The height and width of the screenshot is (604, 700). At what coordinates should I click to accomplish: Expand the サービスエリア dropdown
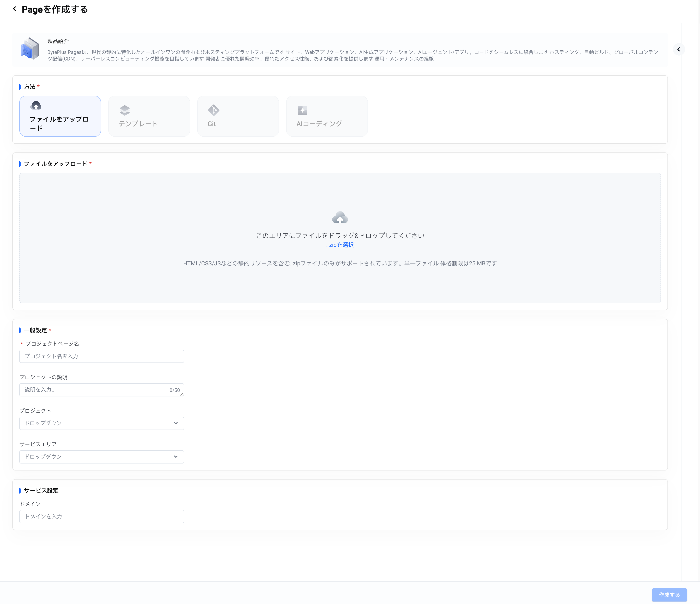pyautogui.click(x=101, y=457)
